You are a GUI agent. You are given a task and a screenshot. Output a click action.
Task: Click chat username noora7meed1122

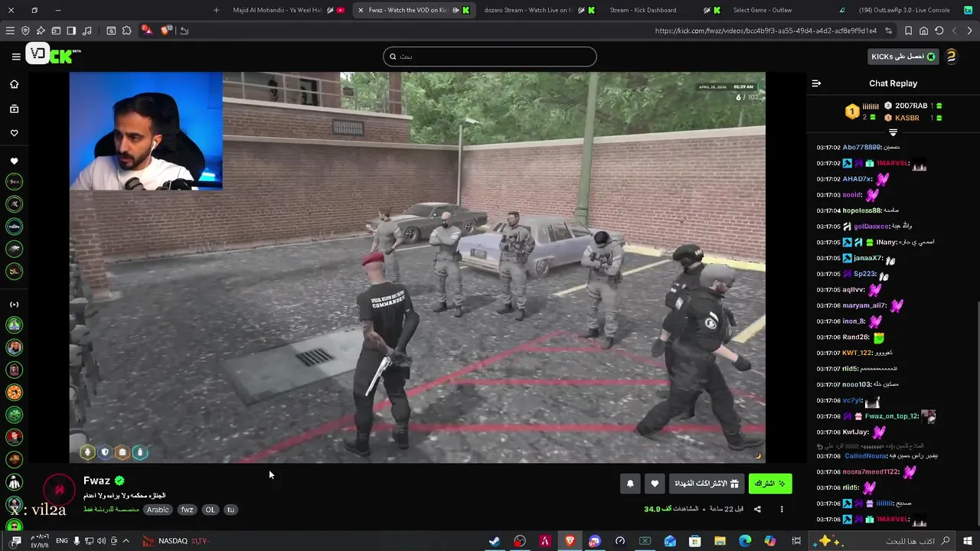pos(871,472)
